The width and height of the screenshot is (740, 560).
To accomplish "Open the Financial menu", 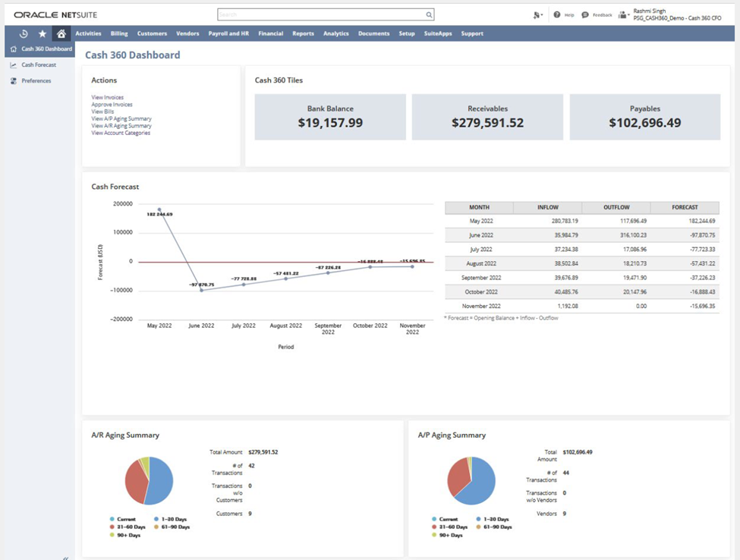I will [x=270, y=33].
